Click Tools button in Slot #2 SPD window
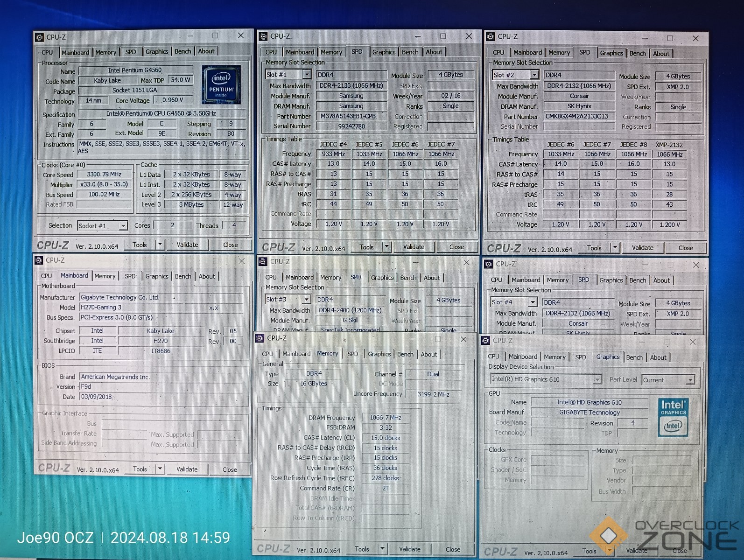This screenshot has height=560, width=744. point(594,247)
